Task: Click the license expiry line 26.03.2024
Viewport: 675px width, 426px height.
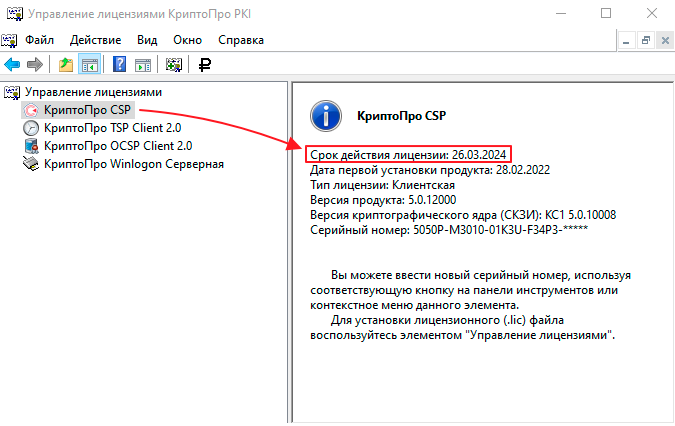Action: point(408,155)
